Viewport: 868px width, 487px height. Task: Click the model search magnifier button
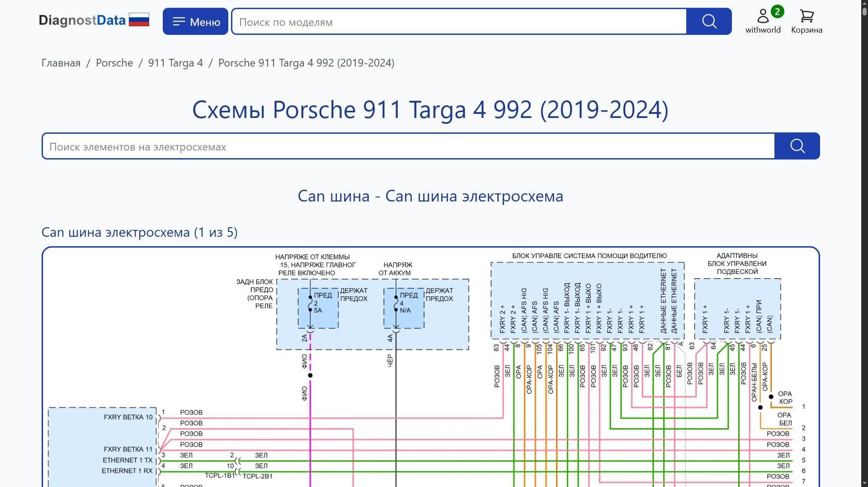tap(709, 21)
